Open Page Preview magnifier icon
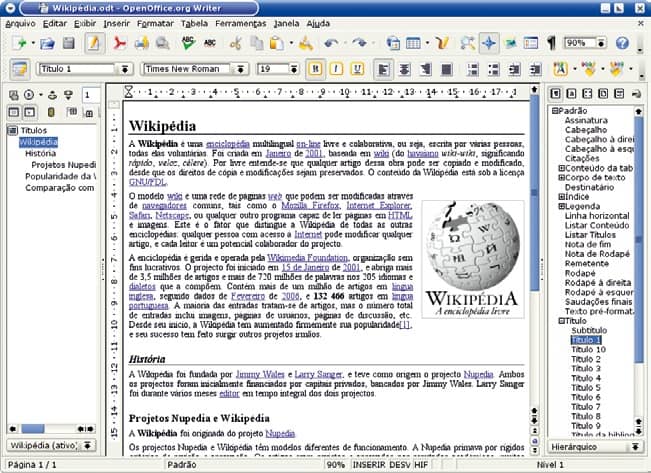Viewport: 651px width, 473px height. pos(162,43)
